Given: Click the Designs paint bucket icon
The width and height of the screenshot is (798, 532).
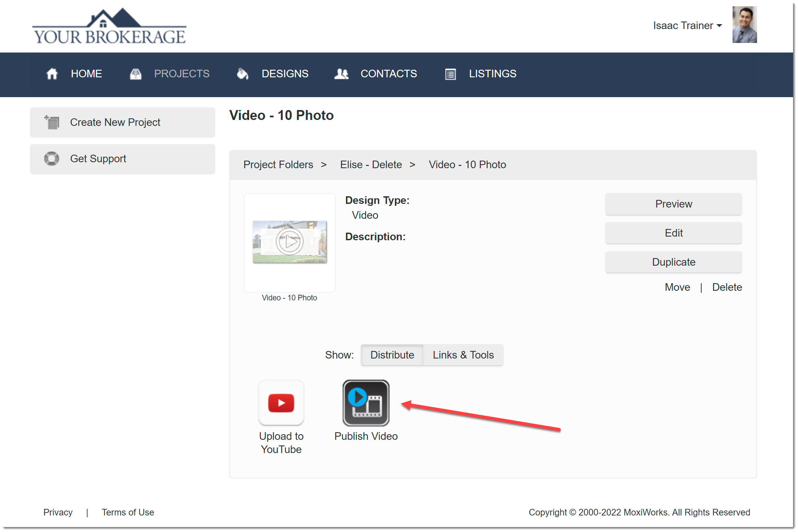Looking at the screenshot, I should [x=242, y=74].
